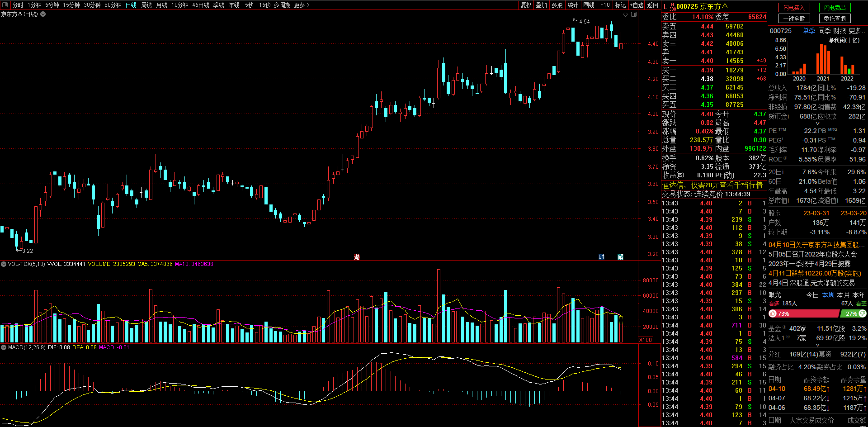Select the 同季 financial tab
This screenshot has width=868, height=427.
click(x=824, y=31)
